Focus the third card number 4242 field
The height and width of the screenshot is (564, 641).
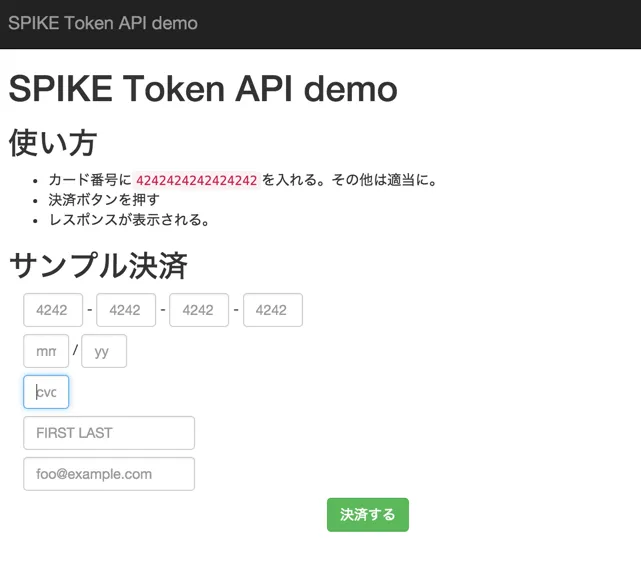tap(199, 310)
